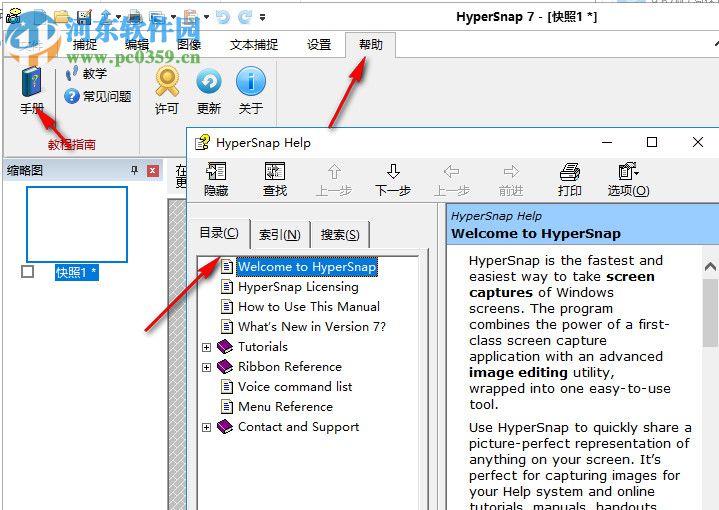Open Menu Reference topic
The width and height of the screenshot is (719, 510).
pyautogui.click(x=285, y=407)
